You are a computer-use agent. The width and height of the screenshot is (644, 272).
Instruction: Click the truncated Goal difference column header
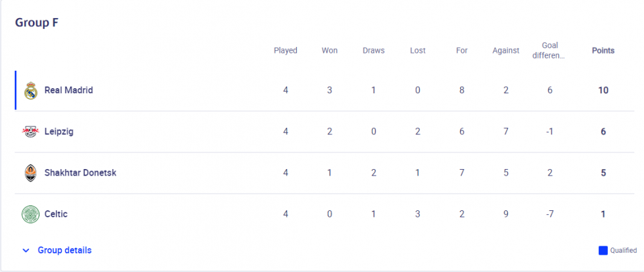[x=549, y=51]
